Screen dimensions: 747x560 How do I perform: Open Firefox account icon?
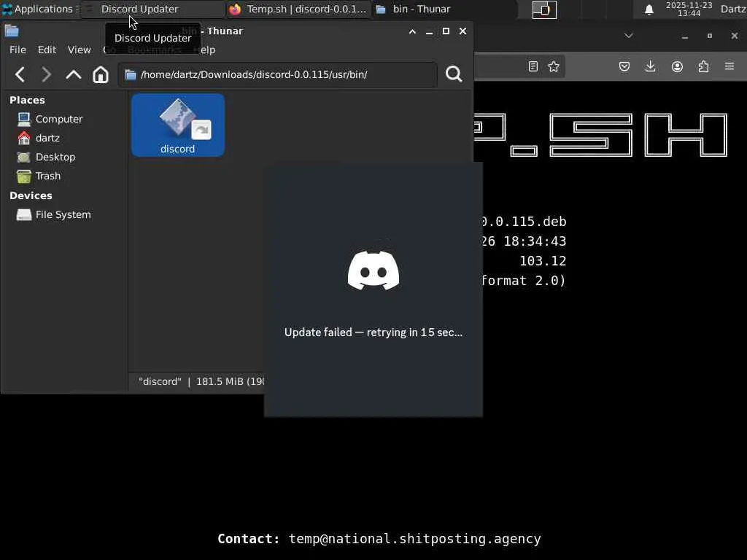point(677,66)
